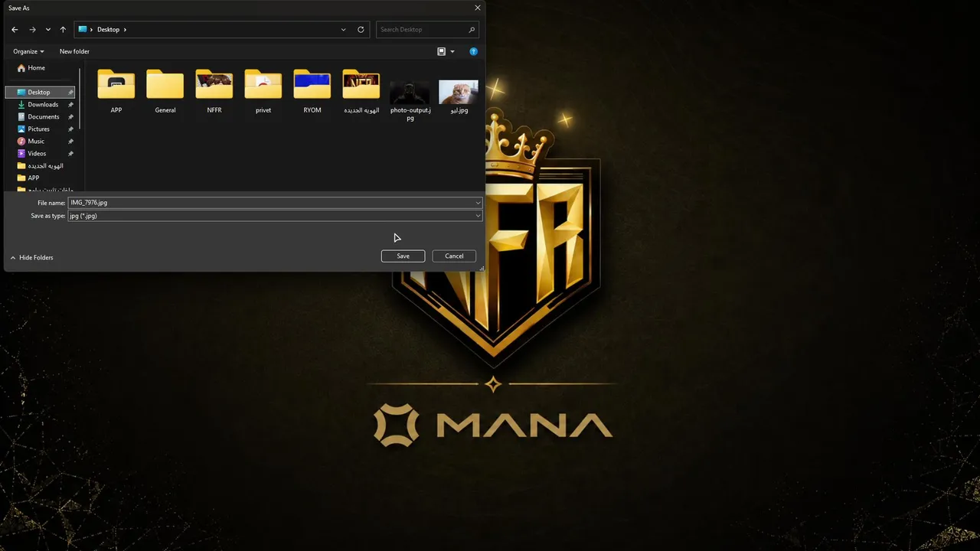The width and height of the screenshot is (980, 551).
Task: Select the General folder icon
Action: [165, 84]
